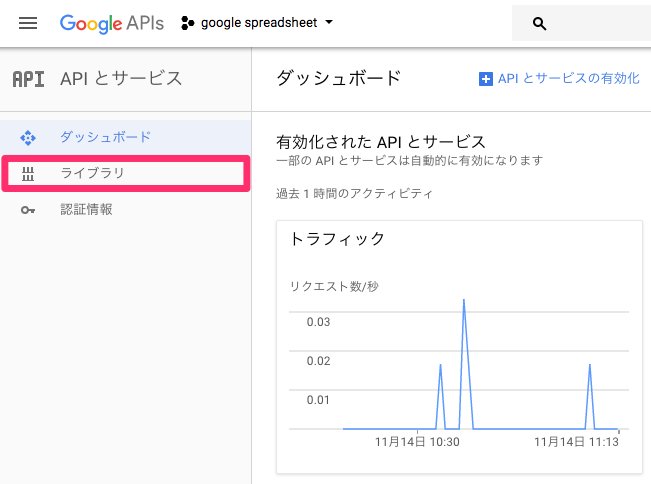The image size is (651, 484).
Task: Click the ダッシュボード sidebar icon
Action: 28,137
